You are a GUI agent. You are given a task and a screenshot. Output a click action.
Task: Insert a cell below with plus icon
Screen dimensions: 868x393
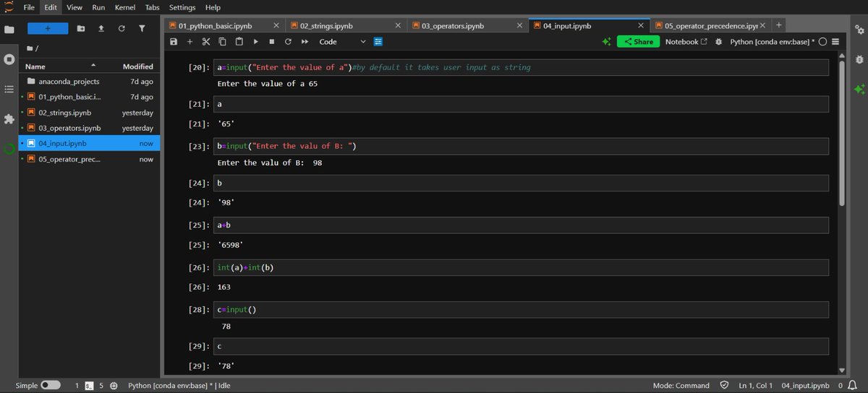pyautogui.click(x=190, y=42)
